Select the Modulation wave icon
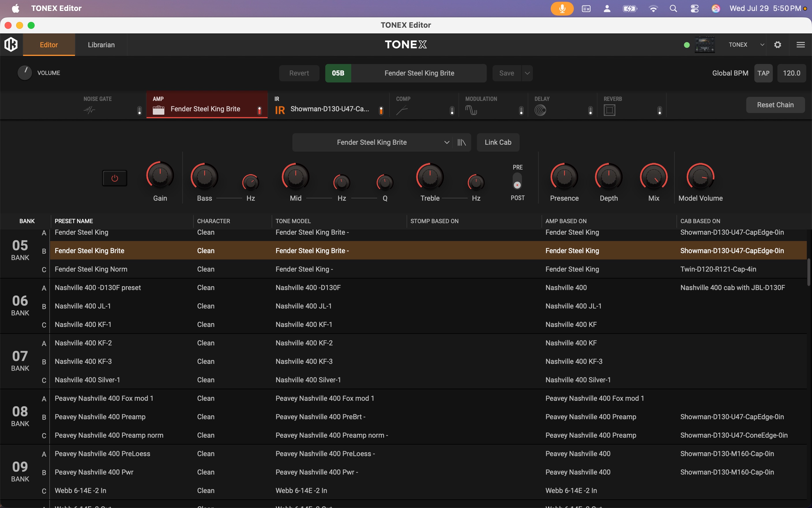The width and height of the screenshot is (812, 508). 471,110
